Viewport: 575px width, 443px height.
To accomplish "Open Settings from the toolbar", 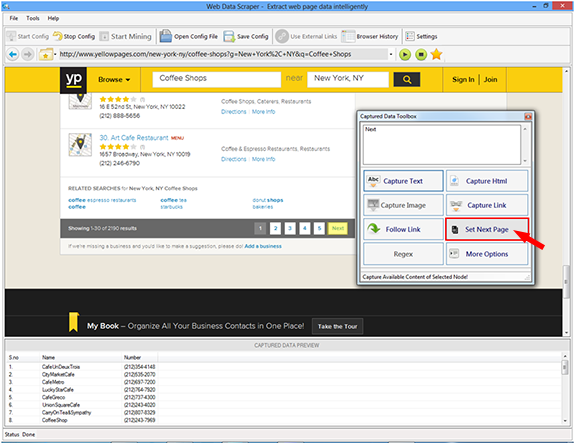I will pyautogui.click(x=421, y=36).
